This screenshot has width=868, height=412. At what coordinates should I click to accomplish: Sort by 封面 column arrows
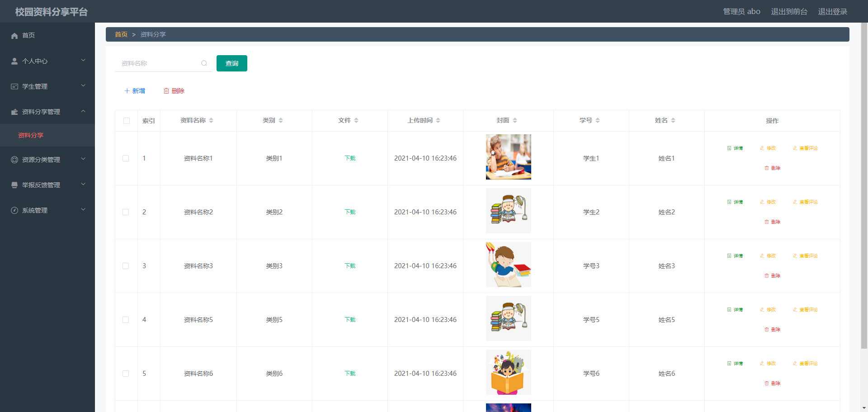coord(515,120)
